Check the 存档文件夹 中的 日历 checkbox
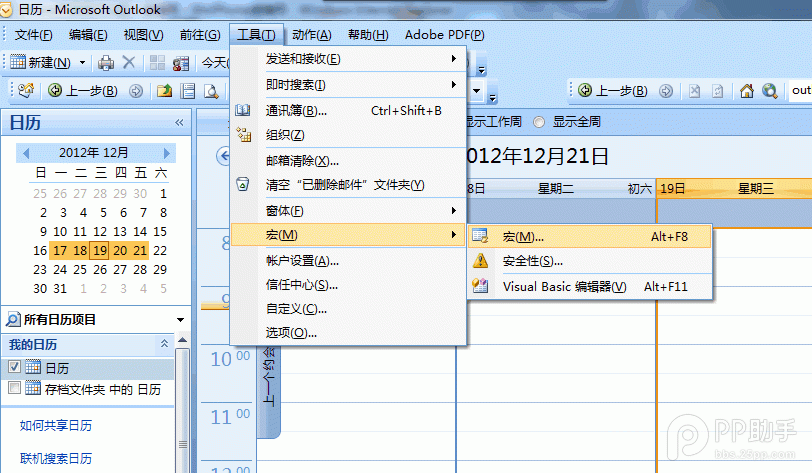812x473 pixels. click(x=14, y=388)
